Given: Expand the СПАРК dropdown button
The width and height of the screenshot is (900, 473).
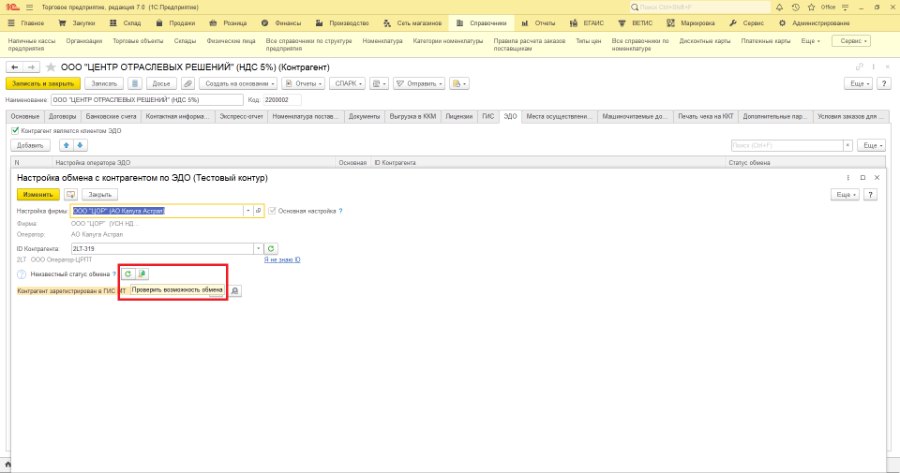Looking at the screenshot, I should [x=348, y=84].
